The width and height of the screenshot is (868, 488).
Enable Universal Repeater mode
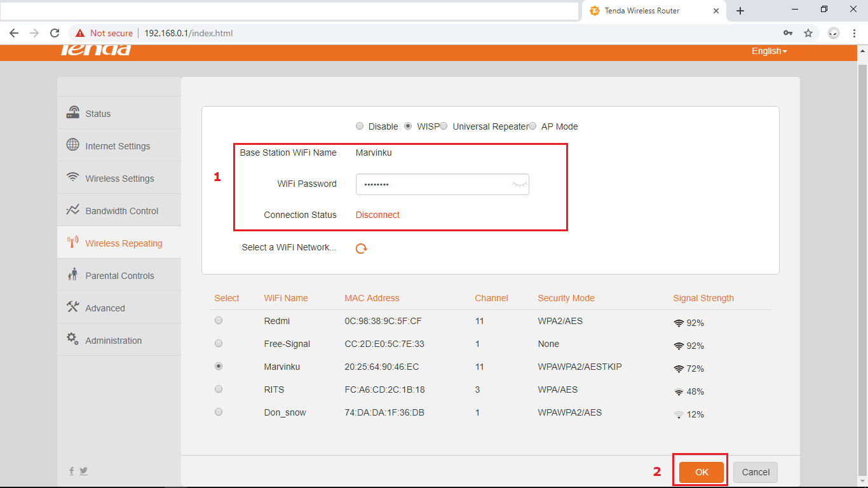tap(443, 126)
